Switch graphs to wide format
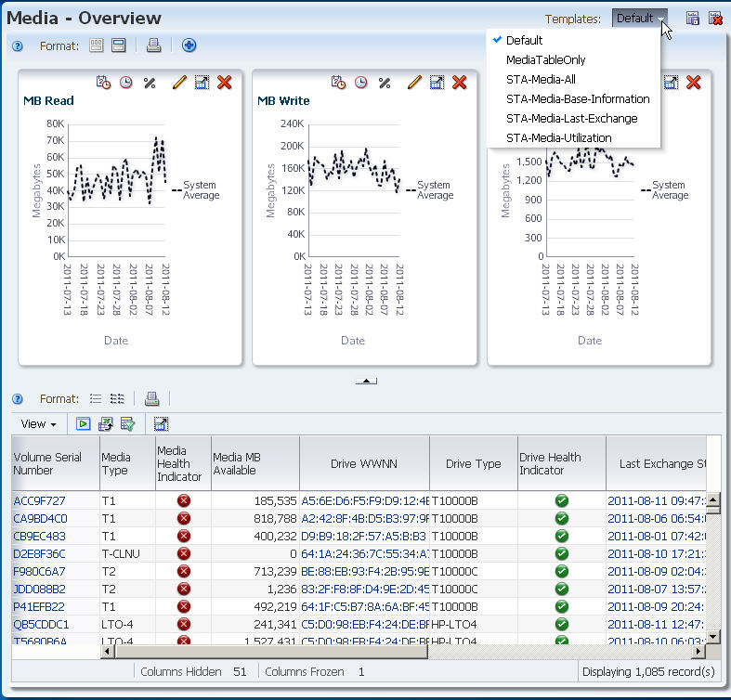This screenshot has height=700, width=731. 118,45
